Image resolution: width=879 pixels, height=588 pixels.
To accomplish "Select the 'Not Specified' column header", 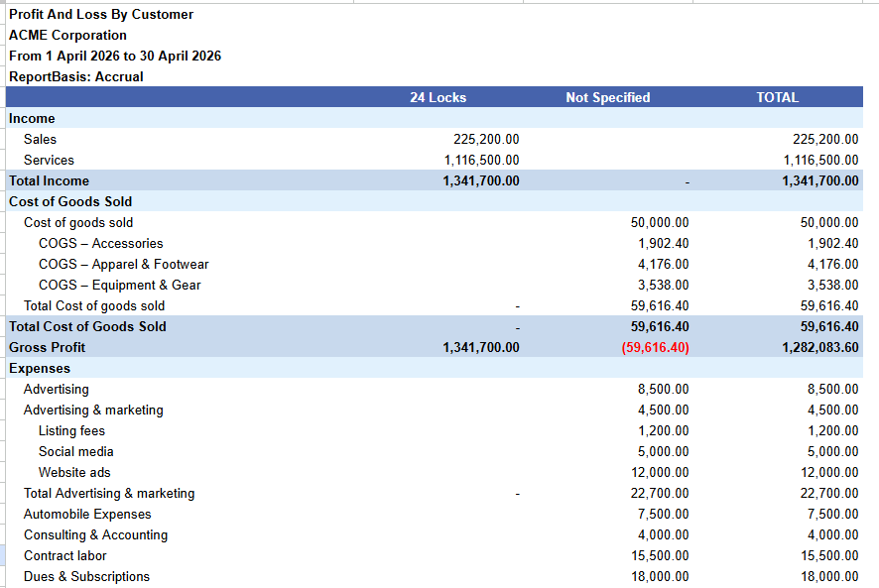I will click(x=608, y=97).
